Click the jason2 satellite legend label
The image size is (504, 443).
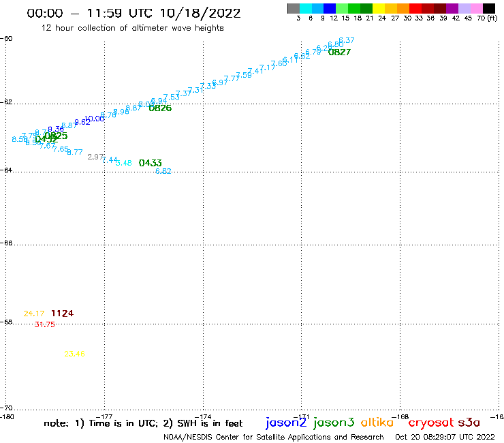(286, 423)
